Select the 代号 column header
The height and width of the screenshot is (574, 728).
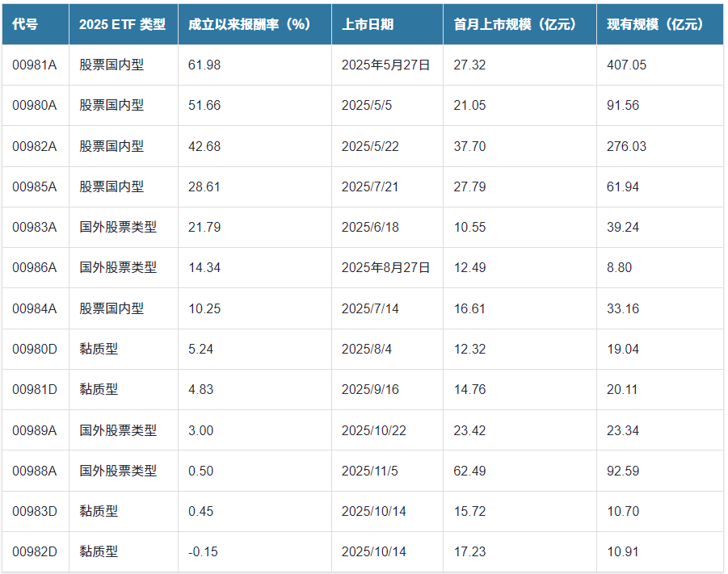coord(24,25)
